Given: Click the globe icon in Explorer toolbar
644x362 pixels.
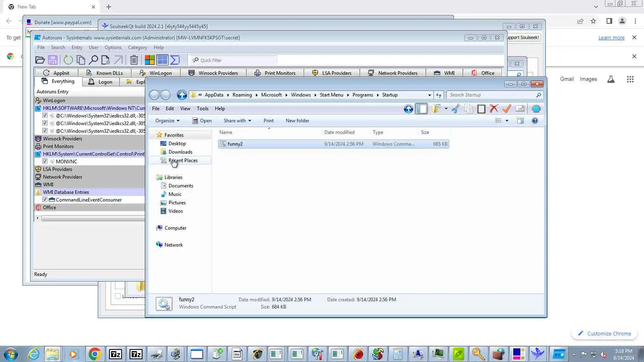Looking at the screenshot, I should coord(536,109).
